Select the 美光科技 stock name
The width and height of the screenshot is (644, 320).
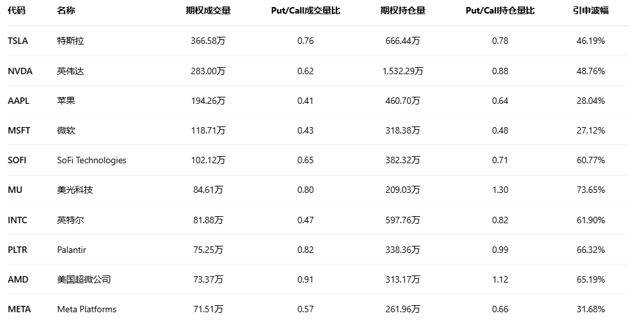(x=75, y=190)
